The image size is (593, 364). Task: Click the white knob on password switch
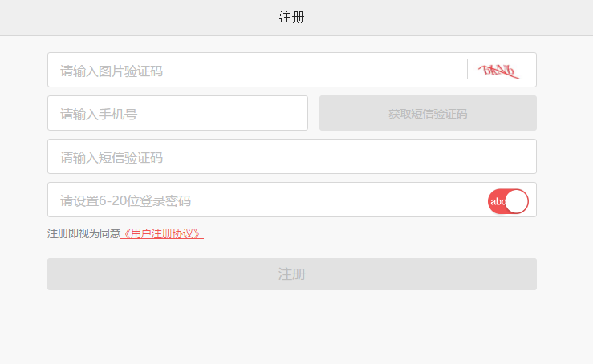[x=516, y=201]
